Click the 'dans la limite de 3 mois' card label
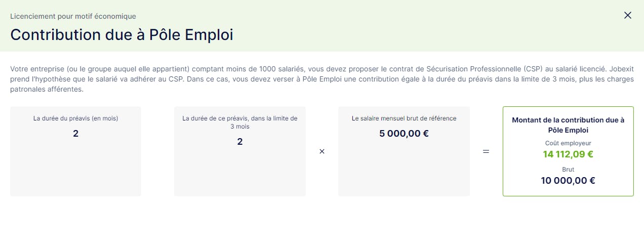 click(240, 122)
